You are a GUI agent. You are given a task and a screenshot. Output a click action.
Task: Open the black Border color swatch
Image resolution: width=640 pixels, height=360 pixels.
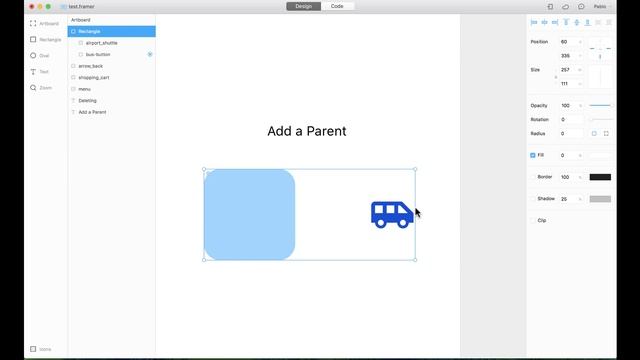tap(600, 177)
